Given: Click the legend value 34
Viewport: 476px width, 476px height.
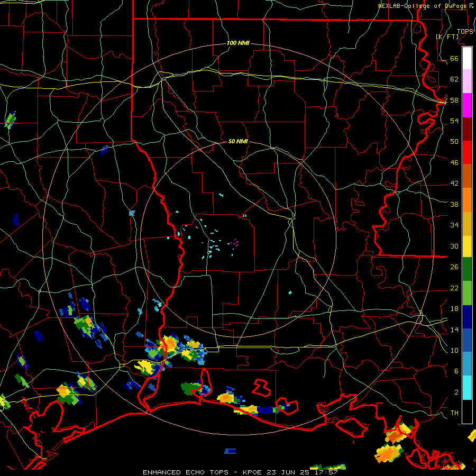Looking at the screenshot, I should coord(454,225).
